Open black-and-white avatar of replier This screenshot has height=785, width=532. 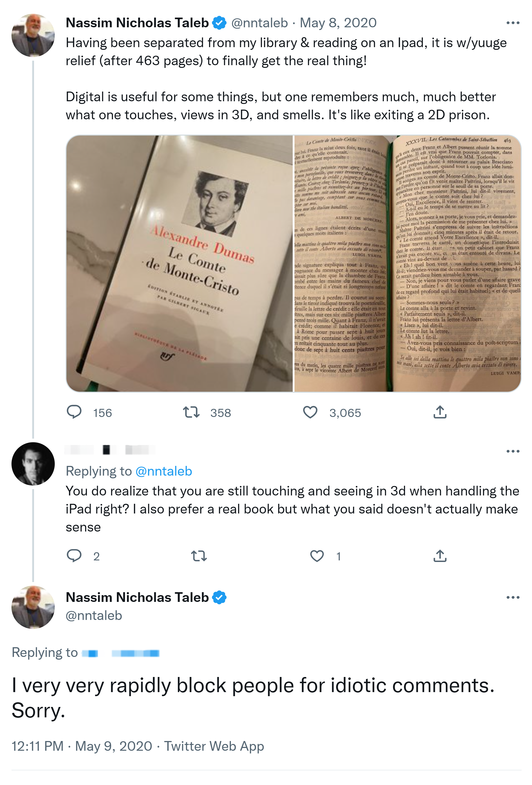33,464
